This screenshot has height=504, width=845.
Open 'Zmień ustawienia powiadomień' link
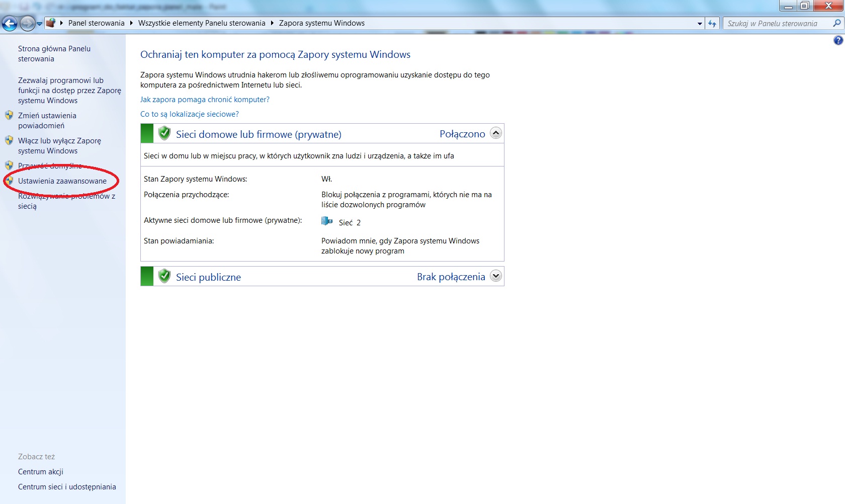pyautogui.click(x=47, y=121)
